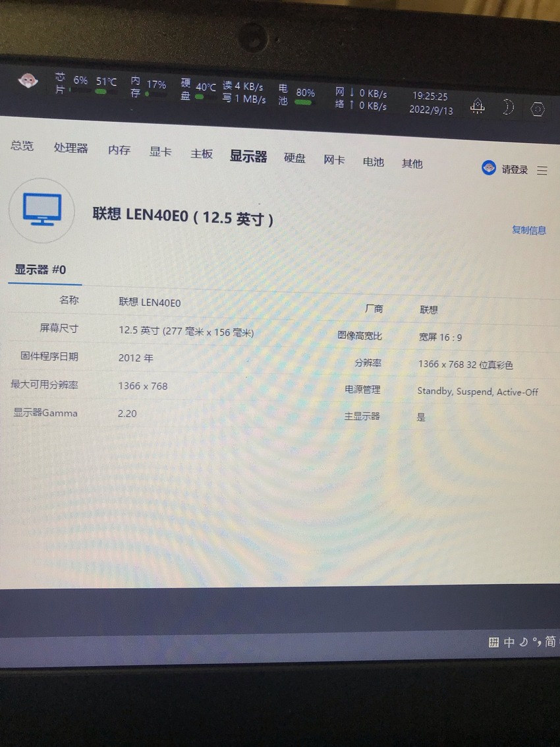Click the disk read 4 KB/s value
Screen dimensions: 560x747
click(x=248, y=86)
